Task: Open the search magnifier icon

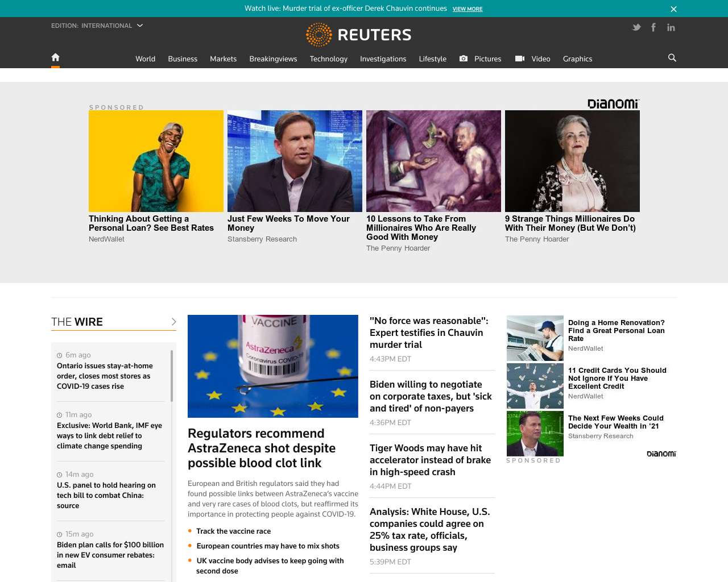Action: [672, 58]
